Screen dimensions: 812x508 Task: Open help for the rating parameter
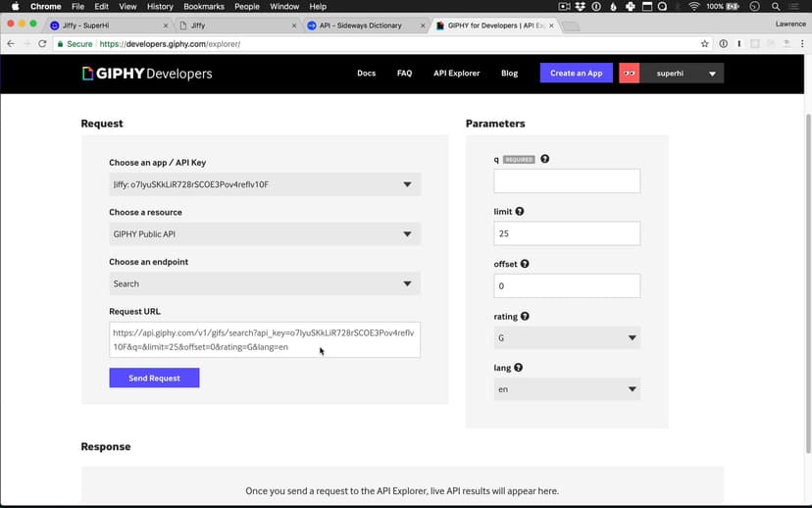click(x=525, y=316)
